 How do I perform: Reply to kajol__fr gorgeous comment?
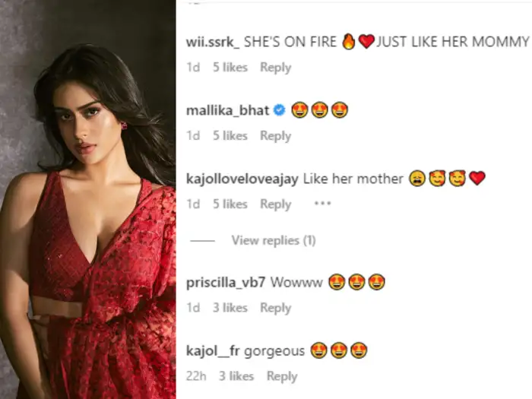[x=281, y=375]
